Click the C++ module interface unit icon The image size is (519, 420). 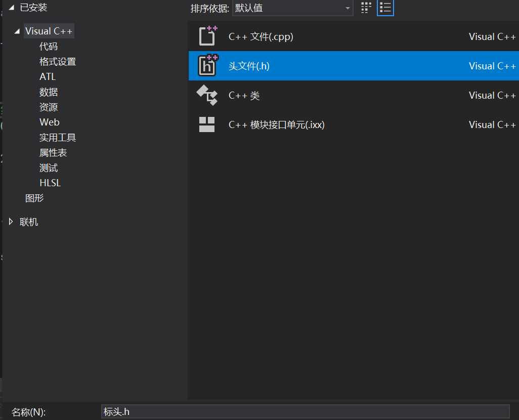tap(207, 124)
